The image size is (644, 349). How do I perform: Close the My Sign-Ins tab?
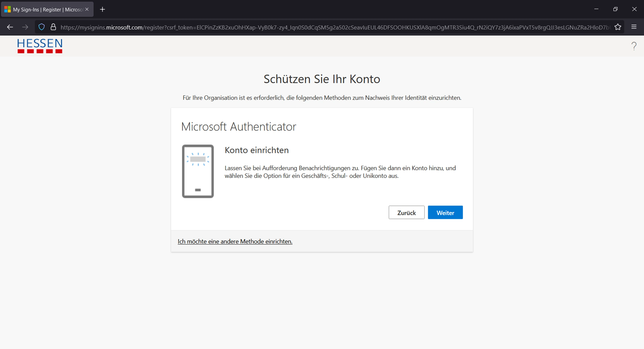pos(87,9)
